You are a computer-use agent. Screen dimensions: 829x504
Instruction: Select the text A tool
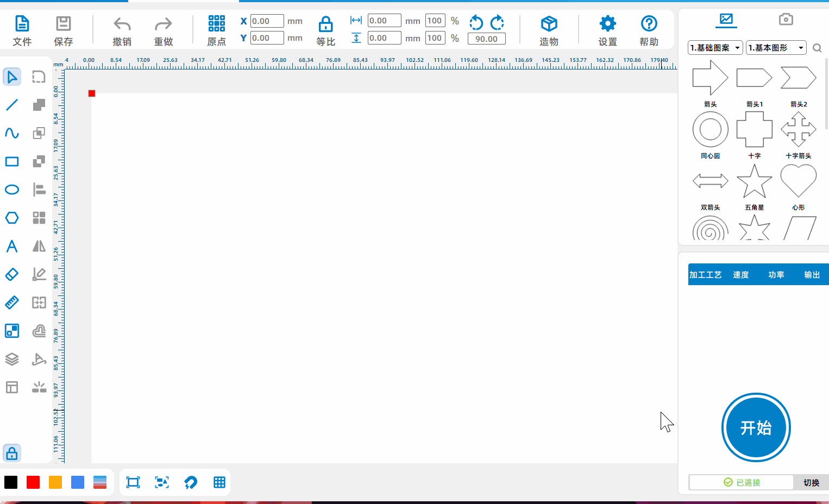tap(12, 246)
